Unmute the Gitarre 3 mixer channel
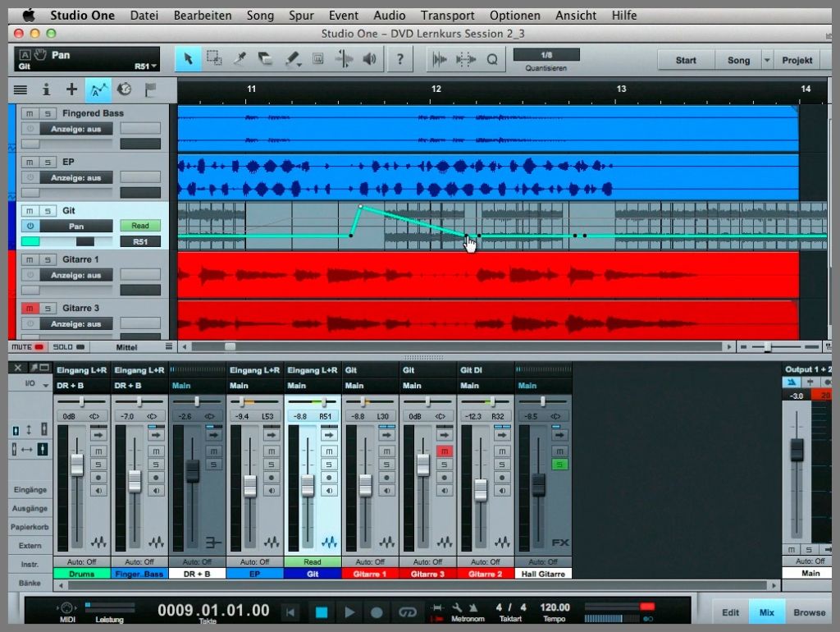The height and width of the screenshot is (632, 840). (444, 451)
